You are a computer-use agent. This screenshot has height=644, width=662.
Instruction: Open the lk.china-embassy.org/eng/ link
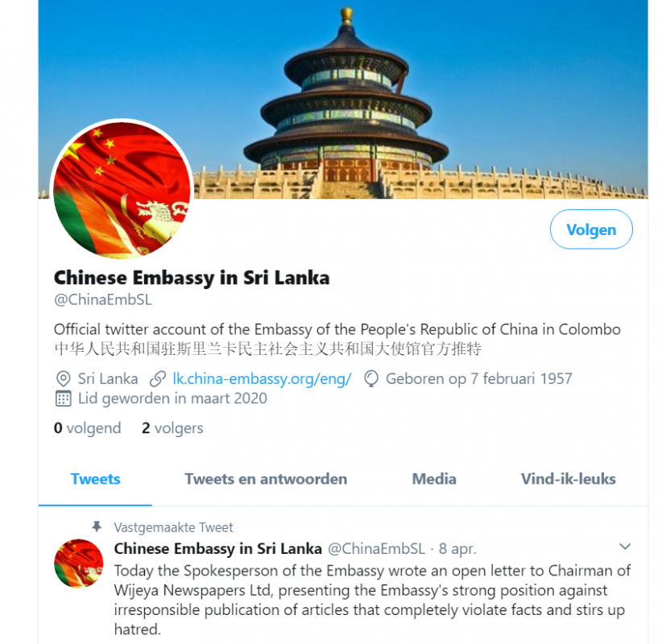coord(262,378)
